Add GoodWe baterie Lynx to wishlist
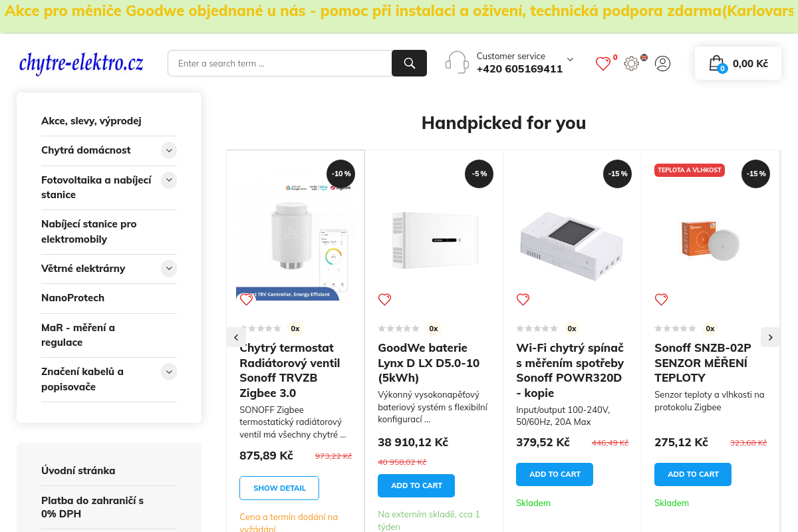The width and height of the screenshot is (798, 532). point(384,299)
